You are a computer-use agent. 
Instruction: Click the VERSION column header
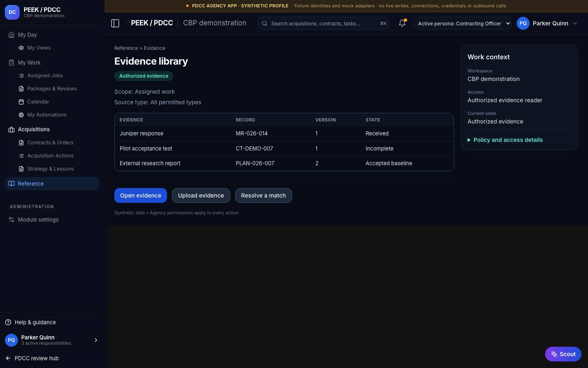325,120
